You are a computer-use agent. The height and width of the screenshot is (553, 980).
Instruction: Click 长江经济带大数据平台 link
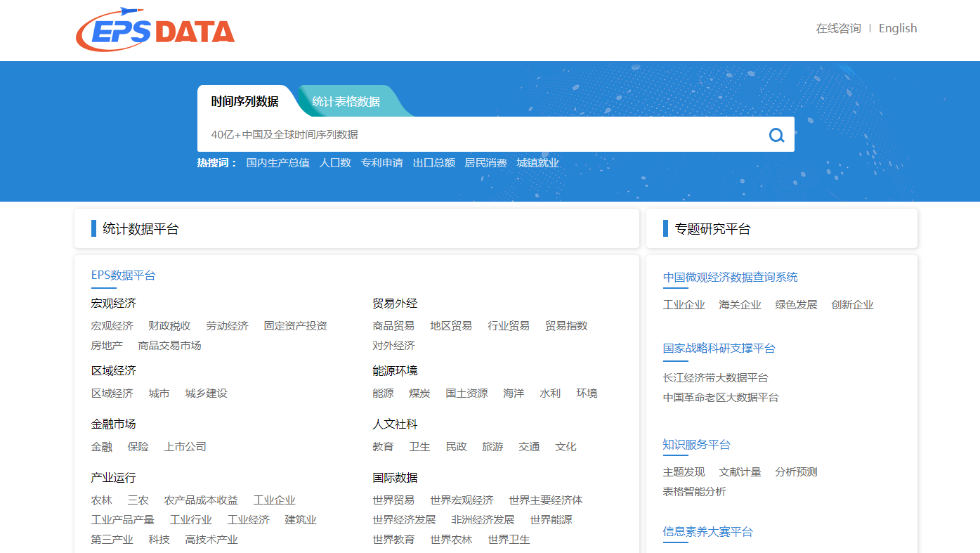[715, 378]
